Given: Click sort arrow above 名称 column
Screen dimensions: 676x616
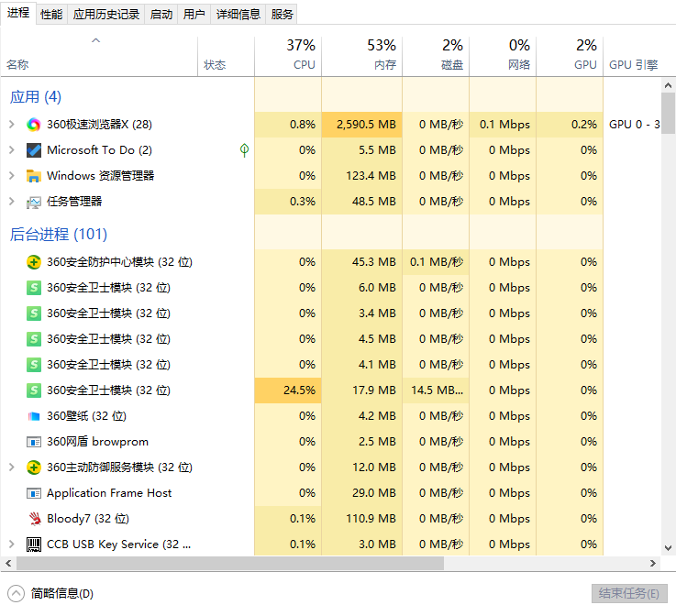Looking at the screenshot, I should pyautogui.click(x=95, y=40).
